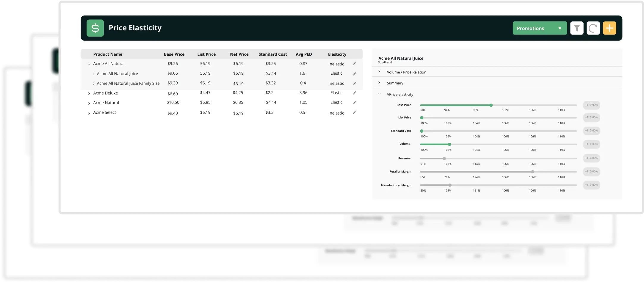This screenshot has width=644, height=282.
Task: Click the Acme All Natural Juice panel title
Action: (401, 59)
